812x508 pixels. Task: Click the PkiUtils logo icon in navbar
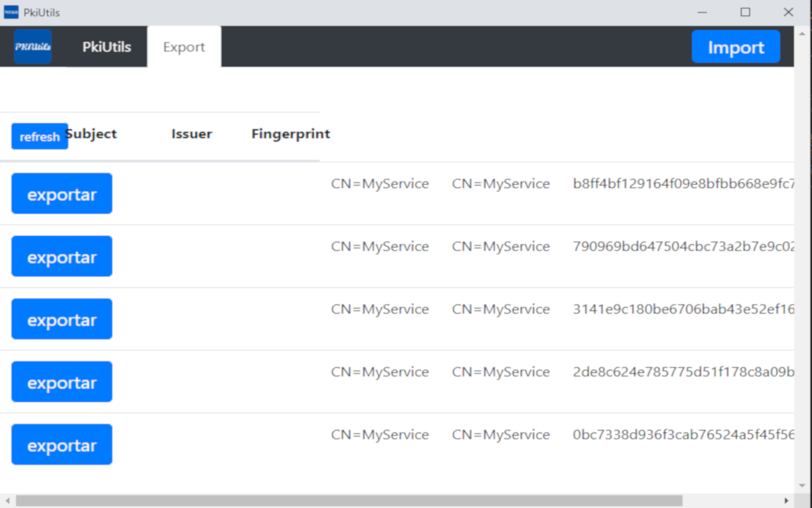click(x=33, y=46)
